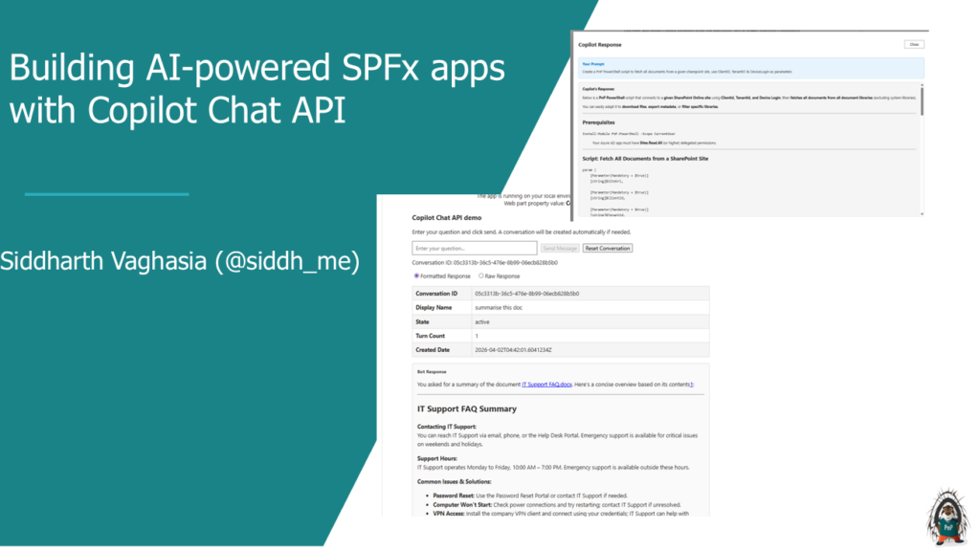Click the presenter name 'Siddharth Vaghasia (@siddh_me)'
Image resolution: width=980 pixels, height=551 pixels.
[x=180, y=260]
